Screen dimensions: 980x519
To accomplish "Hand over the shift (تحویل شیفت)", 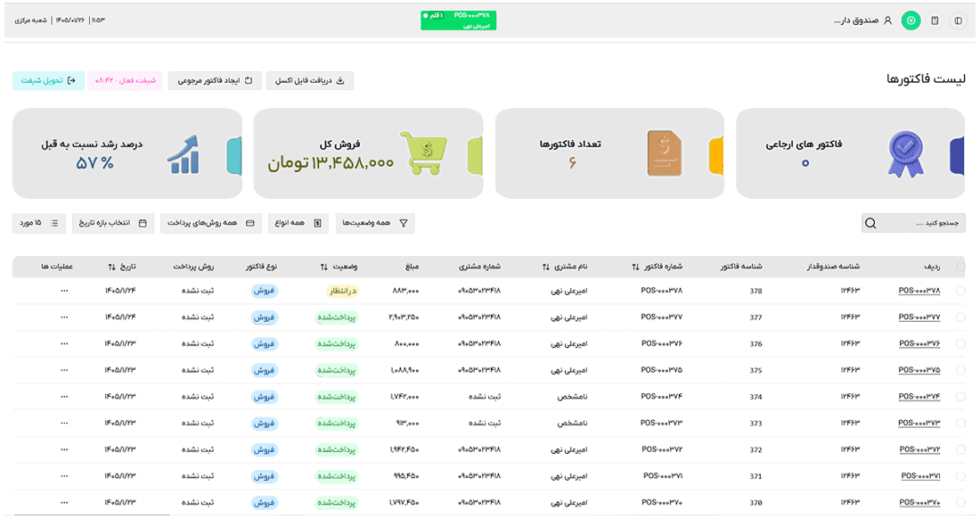I will pyautogui.click(x=48, y=80).
